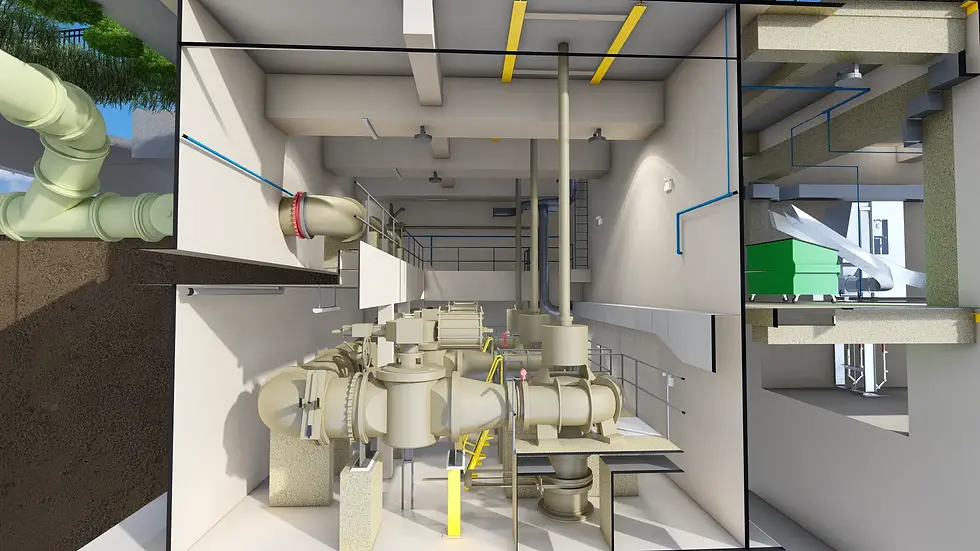Select the right yellow ceiling beam
Screen dimensions: 980x551
[618, 44]
